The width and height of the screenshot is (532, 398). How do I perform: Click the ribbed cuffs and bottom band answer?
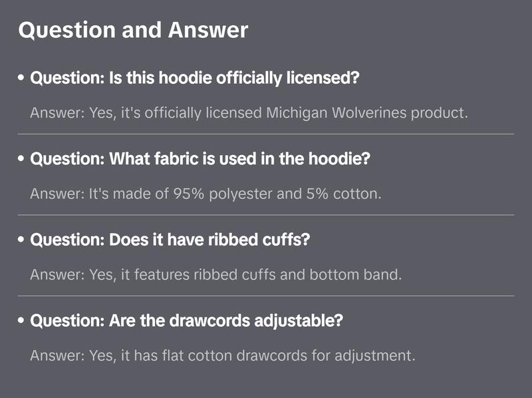point(215,274)
